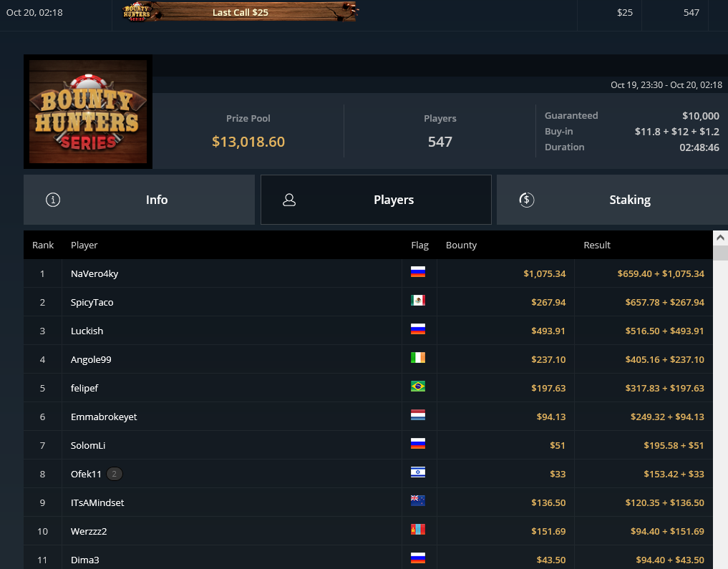Click the Info circle icon
This screenshot has width=728, height=569.
[x=53, y=200]
